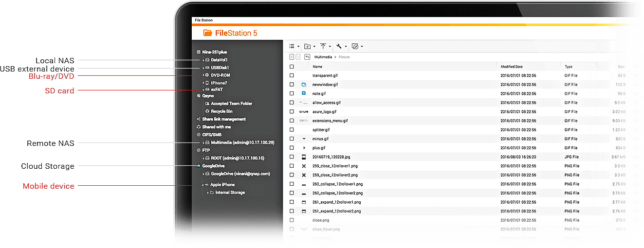The height and width of the screenshot is (248, 644).
Task: Click the Internal Storage folder icon
Action: point(212,193)
